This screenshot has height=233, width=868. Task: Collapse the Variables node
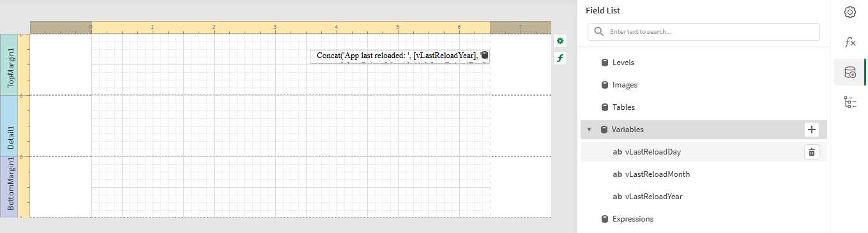[x=589, y=130]
